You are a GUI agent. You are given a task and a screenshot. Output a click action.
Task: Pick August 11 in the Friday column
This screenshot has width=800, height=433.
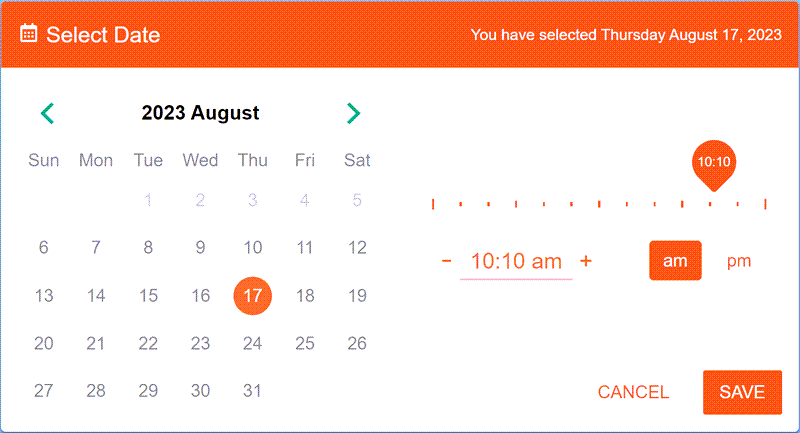305,247
